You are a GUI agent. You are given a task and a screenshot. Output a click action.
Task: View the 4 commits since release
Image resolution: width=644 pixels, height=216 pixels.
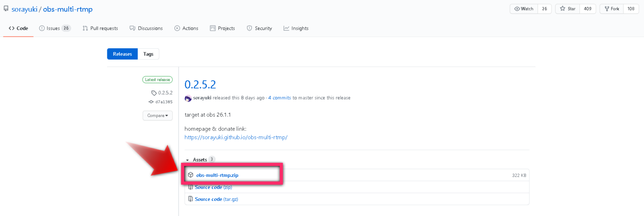[279, 98]
